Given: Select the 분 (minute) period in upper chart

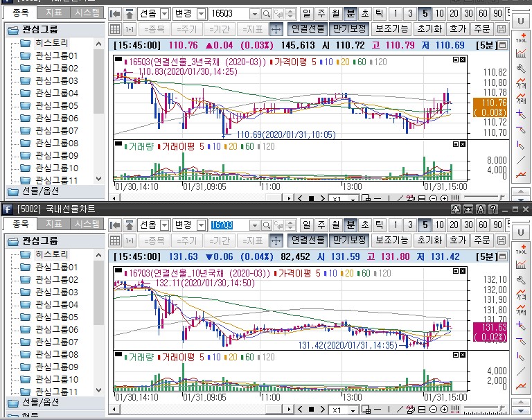Looking at the screenshot, I should pos(351,14).
